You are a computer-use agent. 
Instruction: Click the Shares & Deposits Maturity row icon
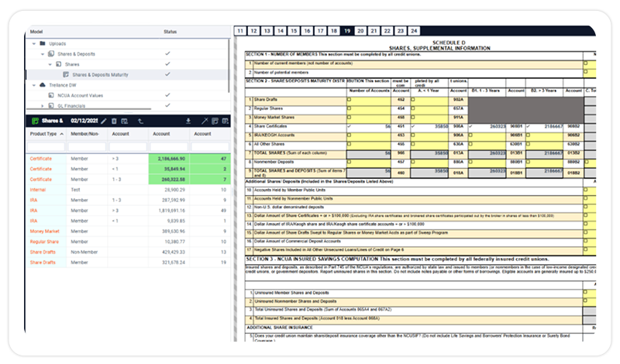click(66, 74)
